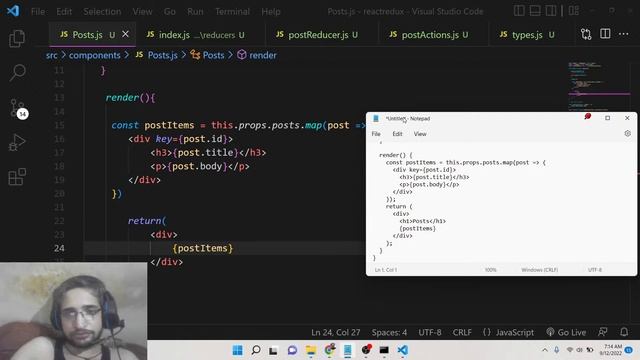Screen dimensions: 640x360
Task: Start Go Live server
Action: pyautogui.click(x=566, y=332)
